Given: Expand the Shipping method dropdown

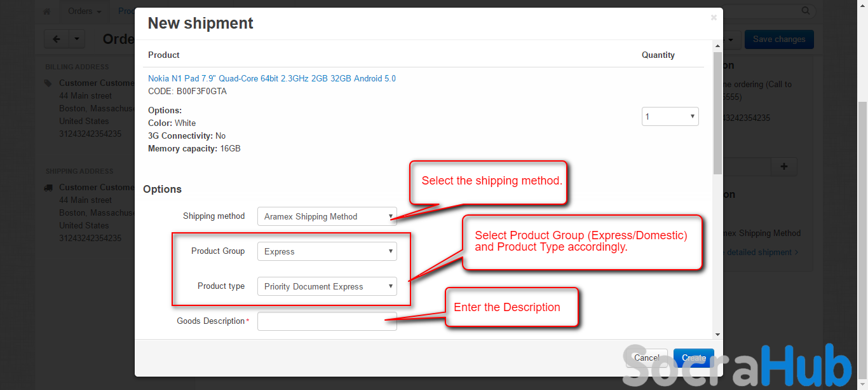Looking at the screenshot, I should [x=327, y=216].
